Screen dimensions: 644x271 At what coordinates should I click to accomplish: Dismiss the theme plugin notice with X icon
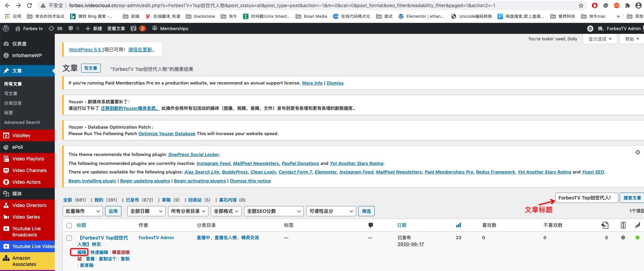tap(637, 152)
